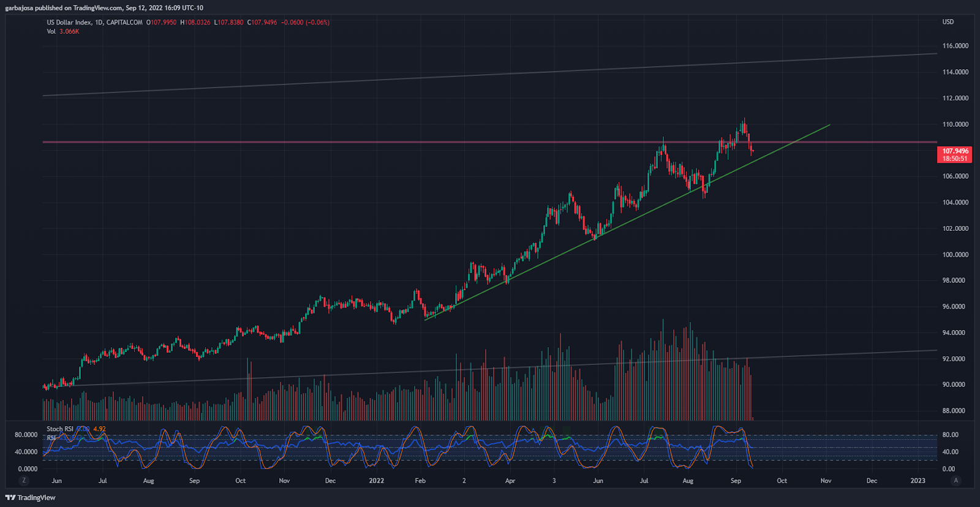Select the green ascending trendline
Viewport: 980px width, 507px height.
627,223
